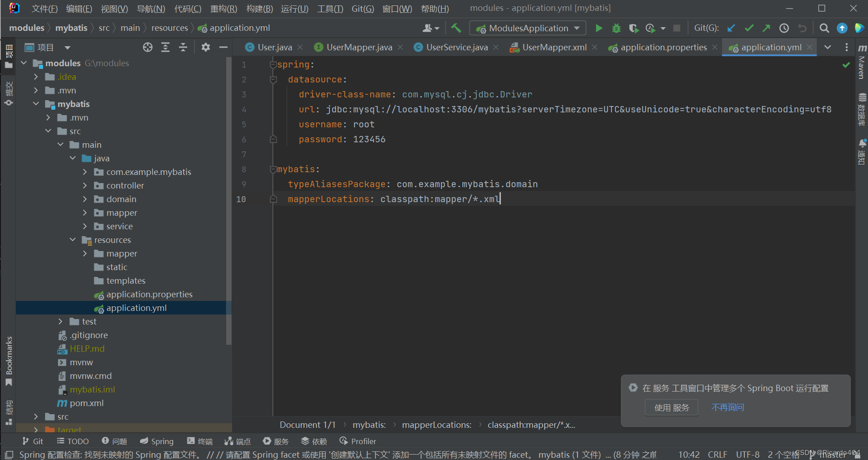This screenshot has height=460, width=868.
Task: Run with coverage using the shield icon
Action: pyautogui.click(x=633, y=28)
